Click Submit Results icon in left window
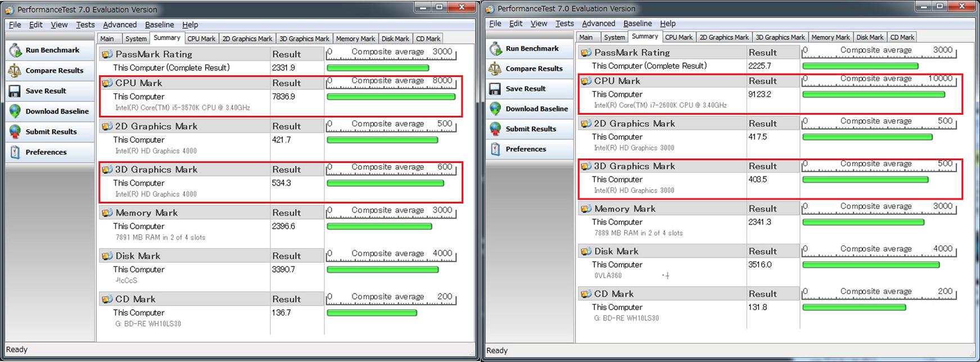 point(15,132)
